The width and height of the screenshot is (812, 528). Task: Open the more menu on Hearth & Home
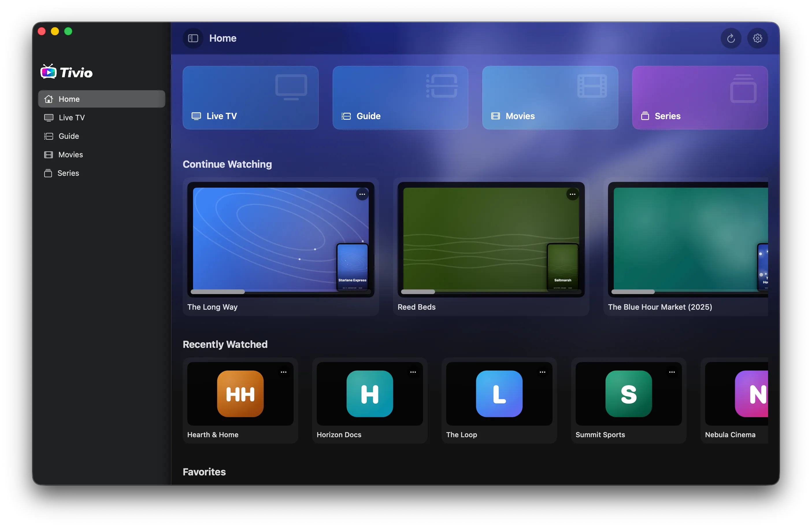[x=283, y=372]
